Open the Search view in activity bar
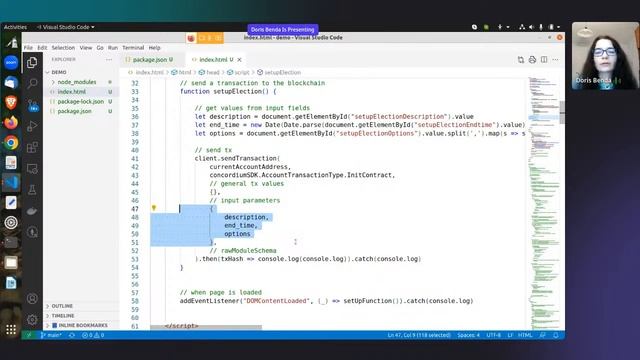The width and height of the screenshot is (640, 360). pyautogui.click(x=32, y=84)
